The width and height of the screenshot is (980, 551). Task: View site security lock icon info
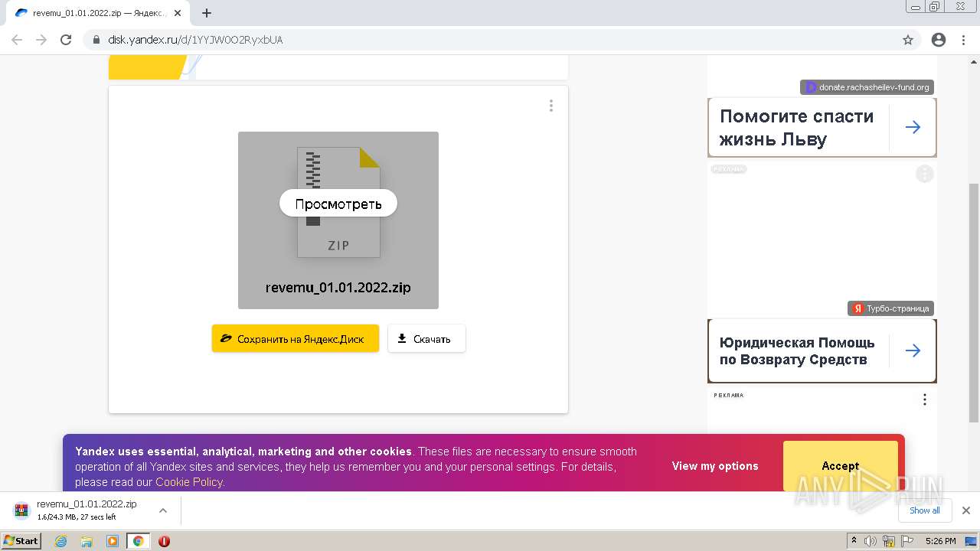tap(96, 40)
